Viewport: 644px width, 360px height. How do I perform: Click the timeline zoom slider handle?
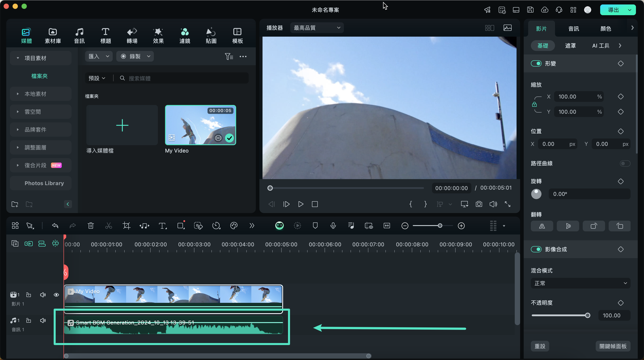[440, 226]
